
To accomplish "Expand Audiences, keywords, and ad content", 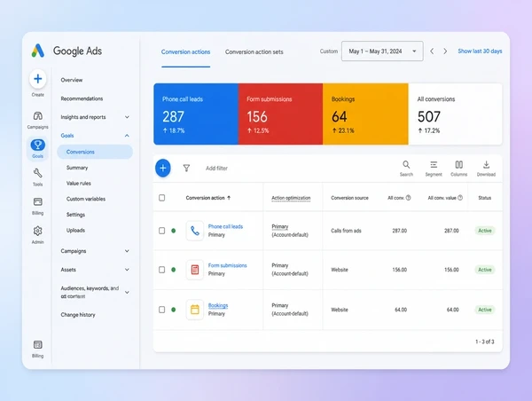I will [127, 293].
